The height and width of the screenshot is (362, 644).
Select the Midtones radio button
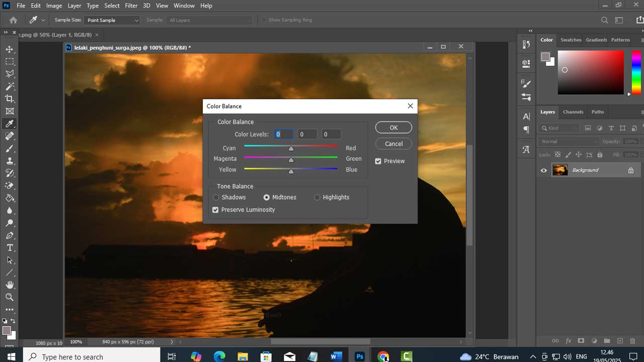(x=266, y=197)
